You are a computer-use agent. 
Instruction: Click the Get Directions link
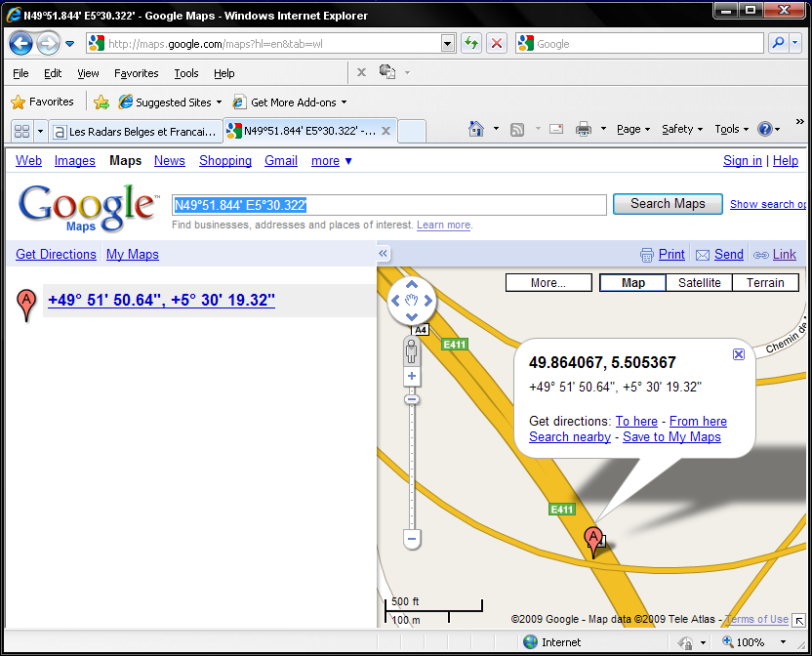pos(56,255)
